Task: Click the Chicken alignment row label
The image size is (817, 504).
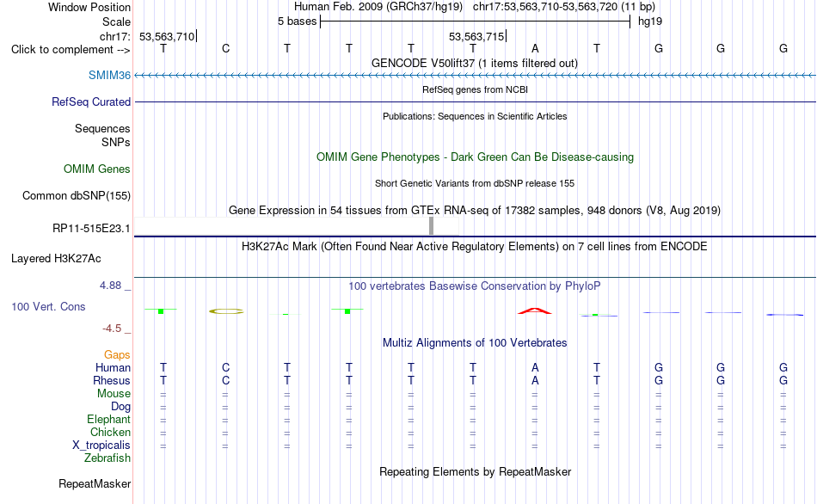Action: click(x=110, y=432)
